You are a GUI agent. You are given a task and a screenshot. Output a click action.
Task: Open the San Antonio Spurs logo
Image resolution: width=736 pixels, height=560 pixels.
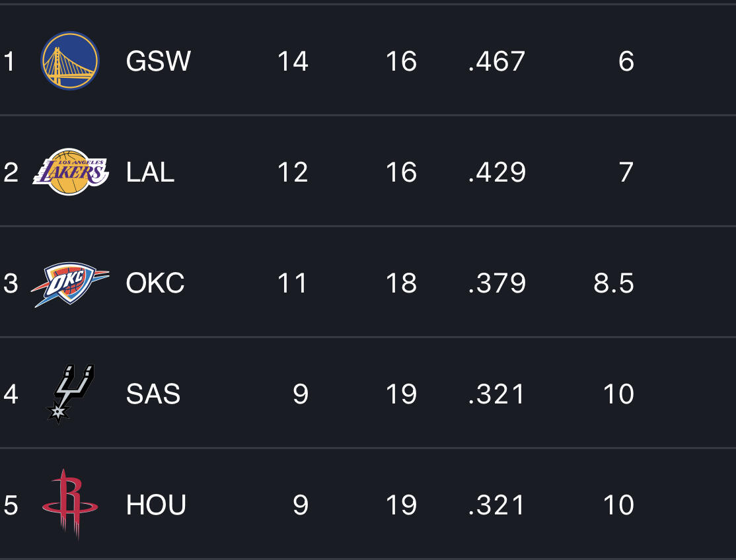(x=71, y=394)
